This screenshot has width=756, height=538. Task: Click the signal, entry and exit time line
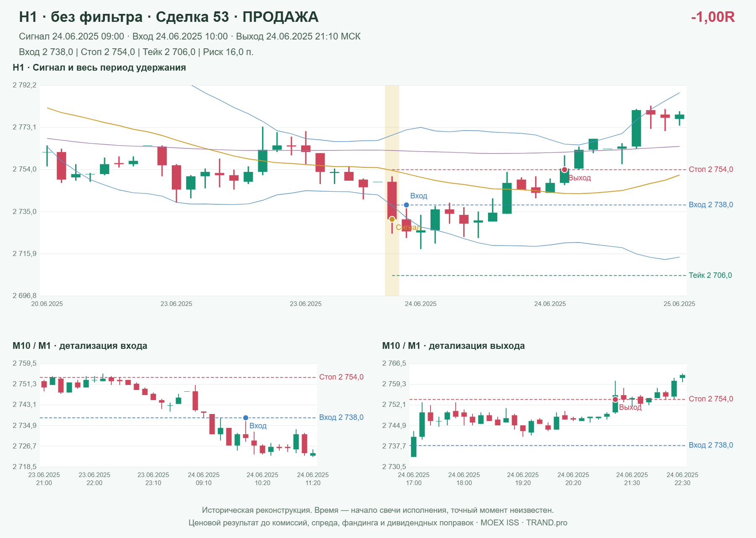[x=190, y=37]
